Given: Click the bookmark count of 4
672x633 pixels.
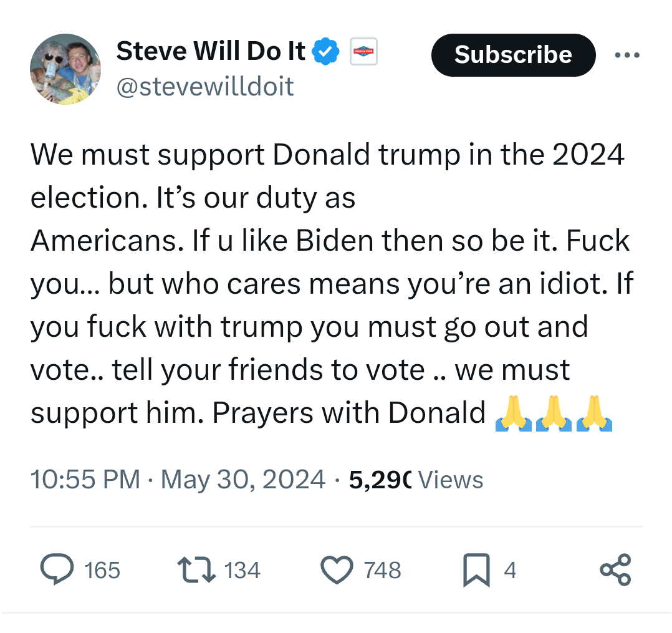Looking at the screenshot, I should 510,570.
